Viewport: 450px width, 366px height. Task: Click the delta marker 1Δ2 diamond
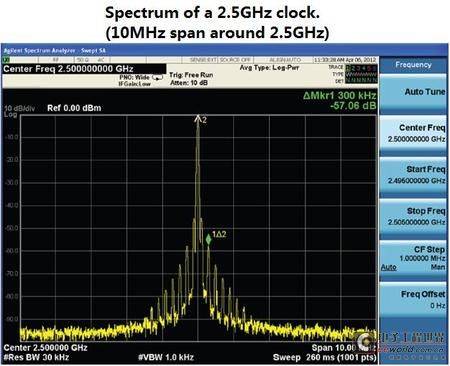tap(208, 239)
